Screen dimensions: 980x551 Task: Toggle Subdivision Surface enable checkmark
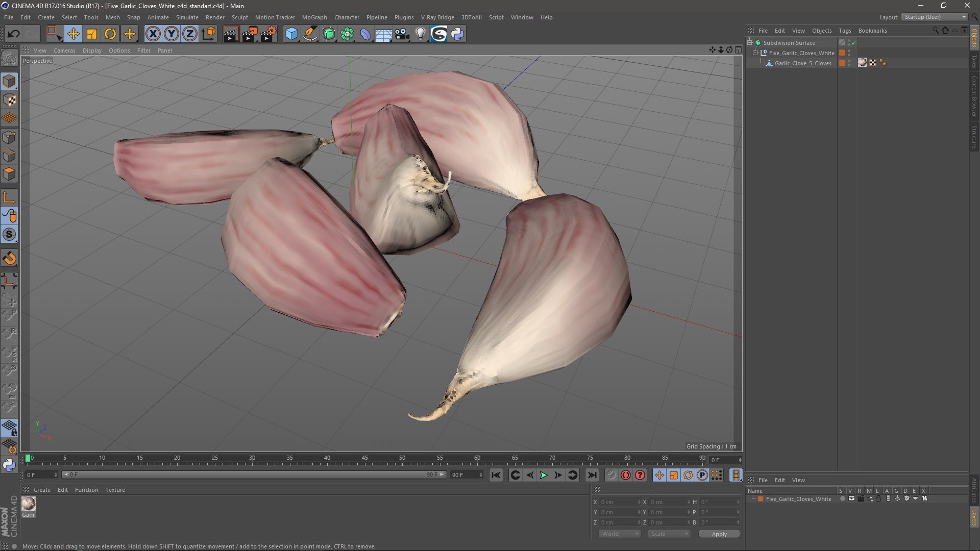coord(853,43)
